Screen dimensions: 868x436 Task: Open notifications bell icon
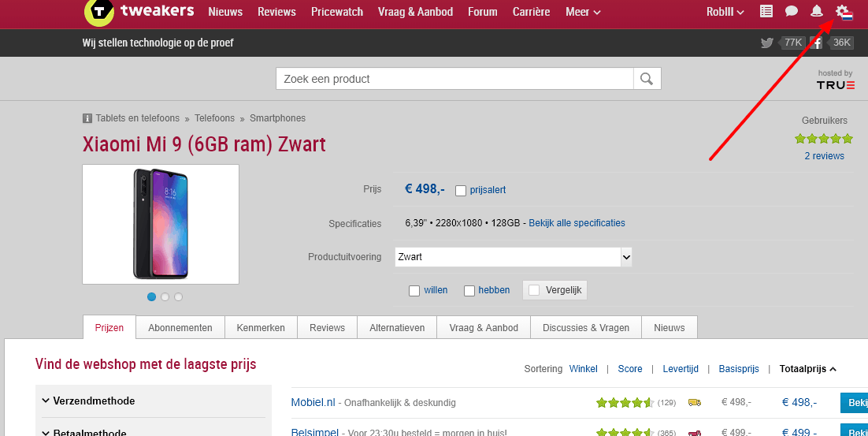point(817,11)
